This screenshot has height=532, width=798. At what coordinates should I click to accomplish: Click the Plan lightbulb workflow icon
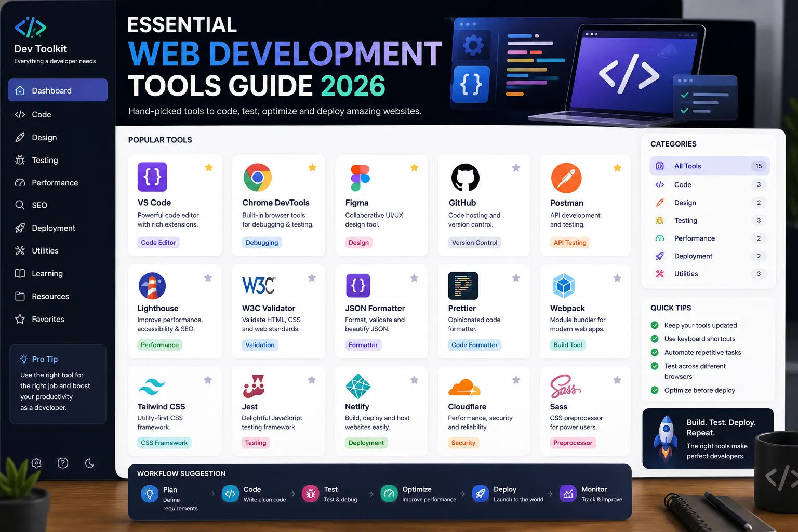coord(150,494)
